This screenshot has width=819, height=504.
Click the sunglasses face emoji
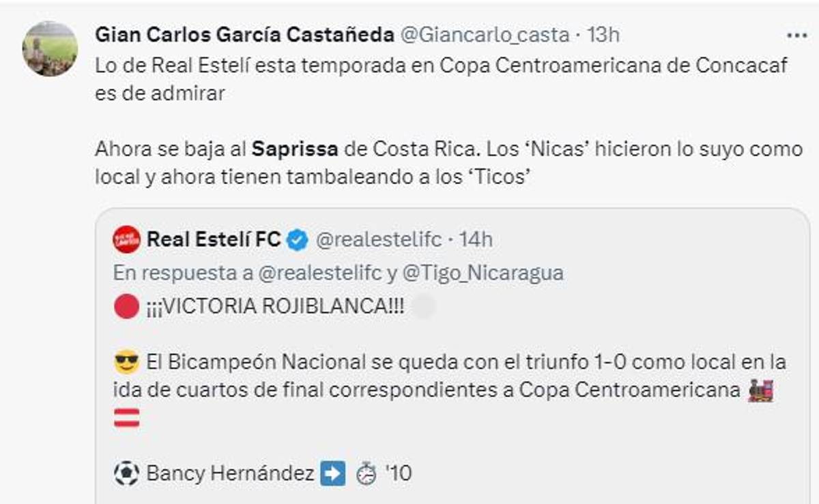tap(126, 362)
